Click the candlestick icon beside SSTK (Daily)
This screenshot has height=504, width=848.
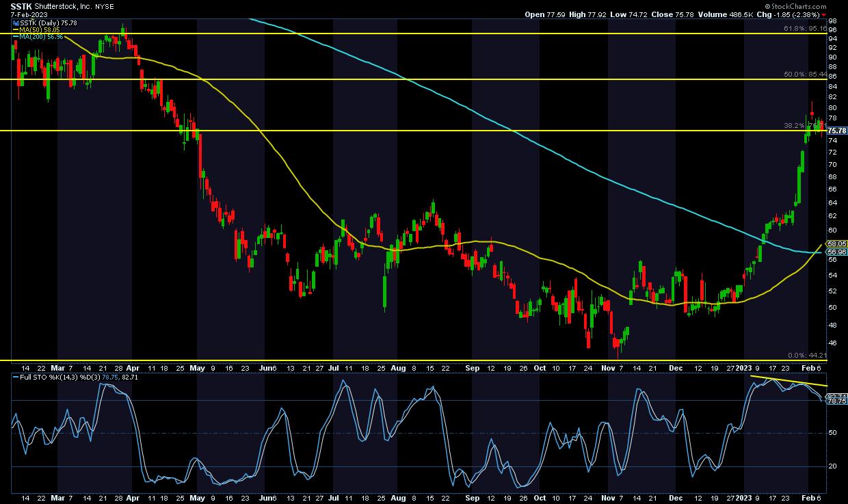[14, 22]
